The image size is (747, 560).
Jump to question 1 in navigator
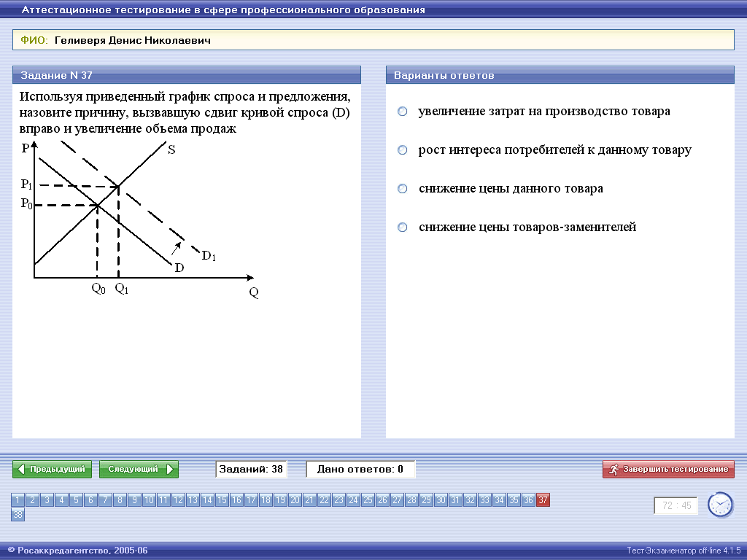(x=18, y=500)
